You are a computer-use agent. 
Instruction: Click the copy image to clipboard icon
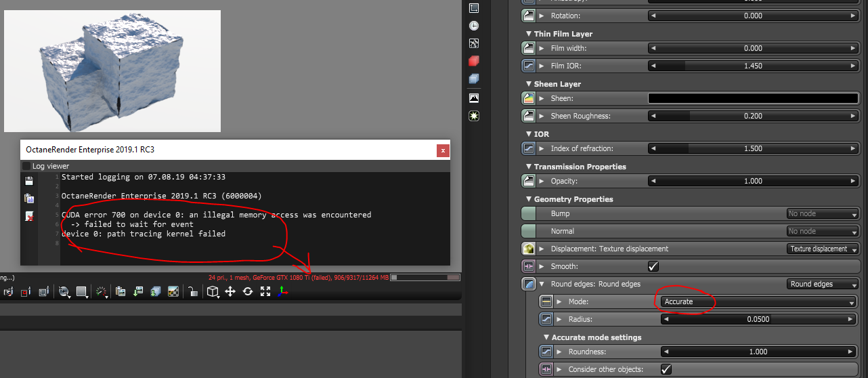point(121,292)
